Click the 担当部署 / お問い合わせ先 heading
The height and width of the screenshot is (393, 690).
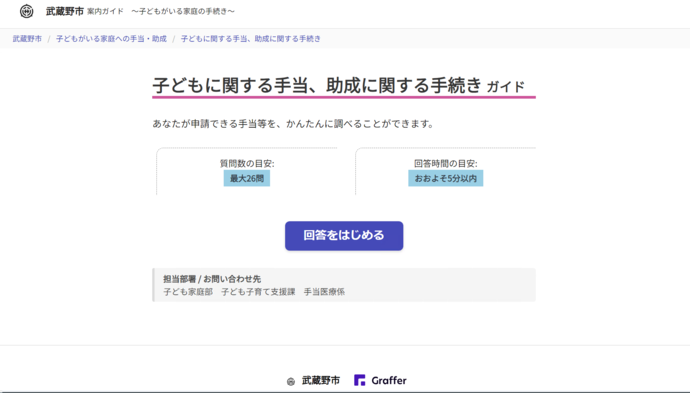click(212, 279)
